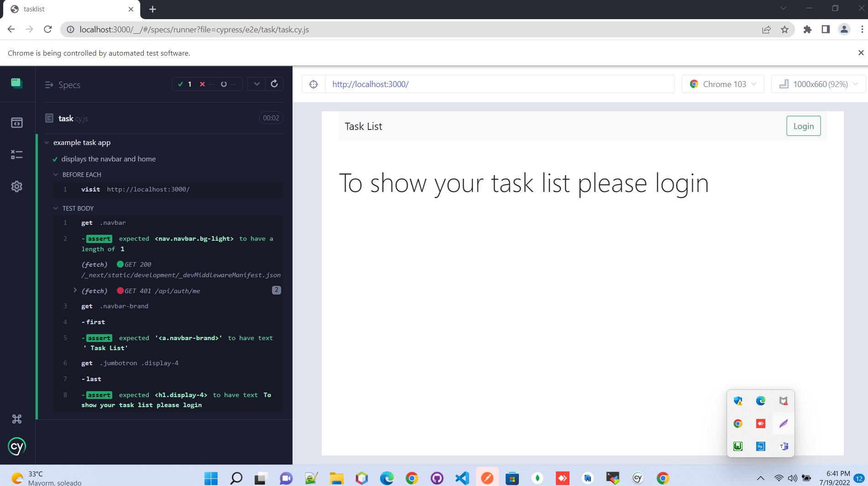This screenshot has height=486, width=868.
Task: Open Cypress home icon in left sidebar
Action: click(17, 83)
